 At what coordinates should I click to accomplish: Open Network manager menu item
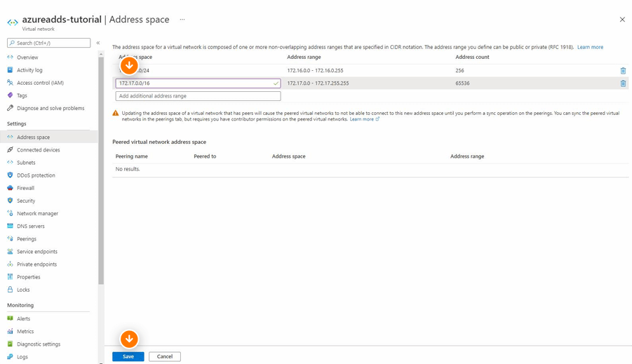point(37,213)
